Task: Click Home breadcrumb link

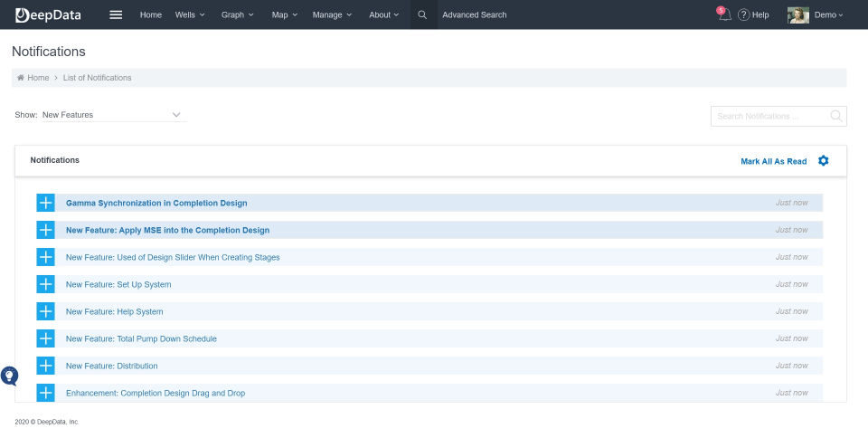Action: (x=38, y=78)
